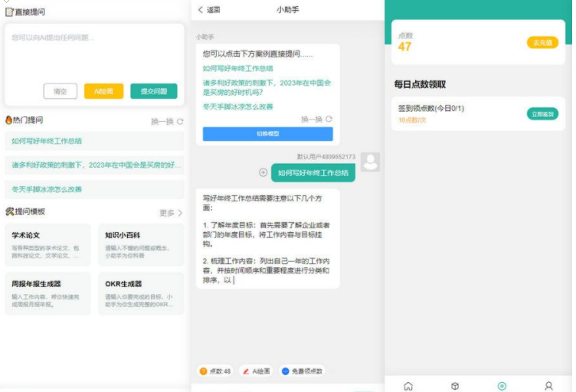This screenshot has width=576, height=392.
Task: Click the 清空 clear button
Action: (60, 91)
